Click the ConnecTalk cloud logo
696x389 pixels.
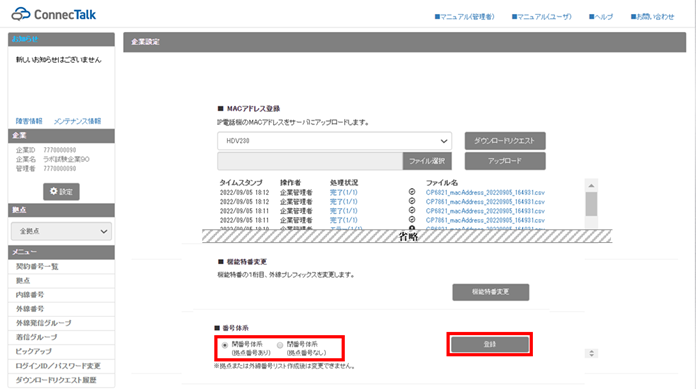click(54, 14)
